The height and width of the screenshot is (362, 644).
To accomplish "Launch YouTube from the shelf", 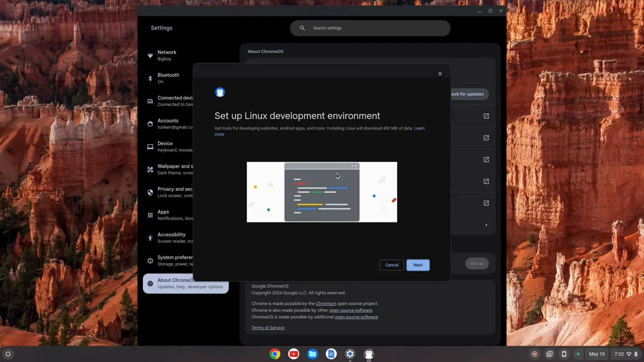I will tap(294, 354).
